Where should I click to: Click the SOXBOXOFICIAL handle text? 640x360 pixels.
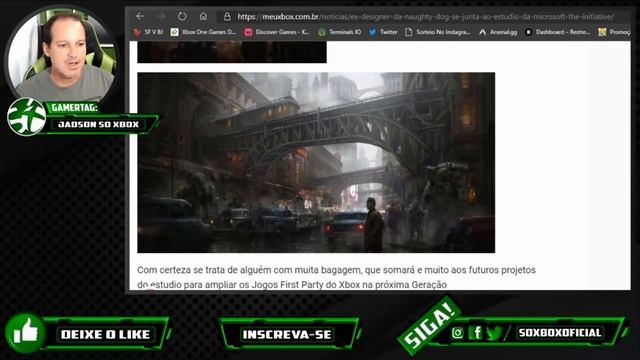pyautogui.click(x=560, y=333)
